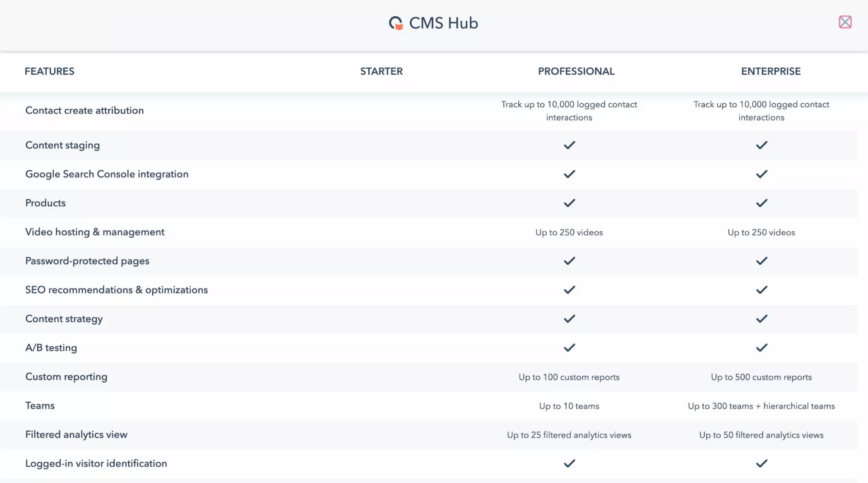Click the Video hosting & management label
This screenshot has width=868, height=483.
(95, 232)
